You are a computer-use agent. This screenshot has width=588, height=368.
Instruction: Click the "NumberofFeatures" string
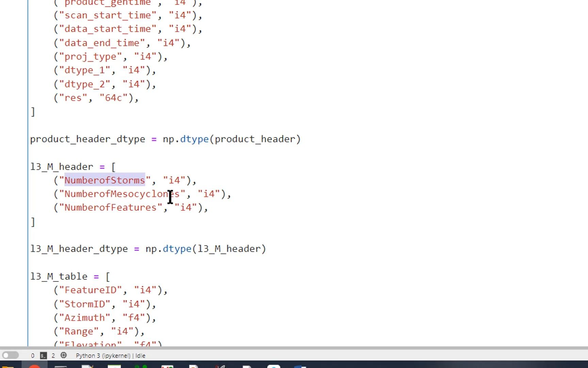111,208
